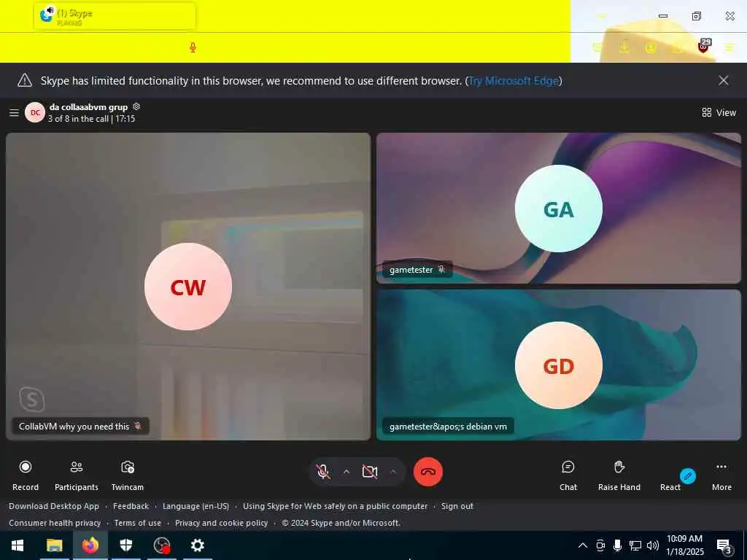Select the CW participant video tile
Image resolution: width=747 pixels, height=560 pixels.
(x=188, y=286)
